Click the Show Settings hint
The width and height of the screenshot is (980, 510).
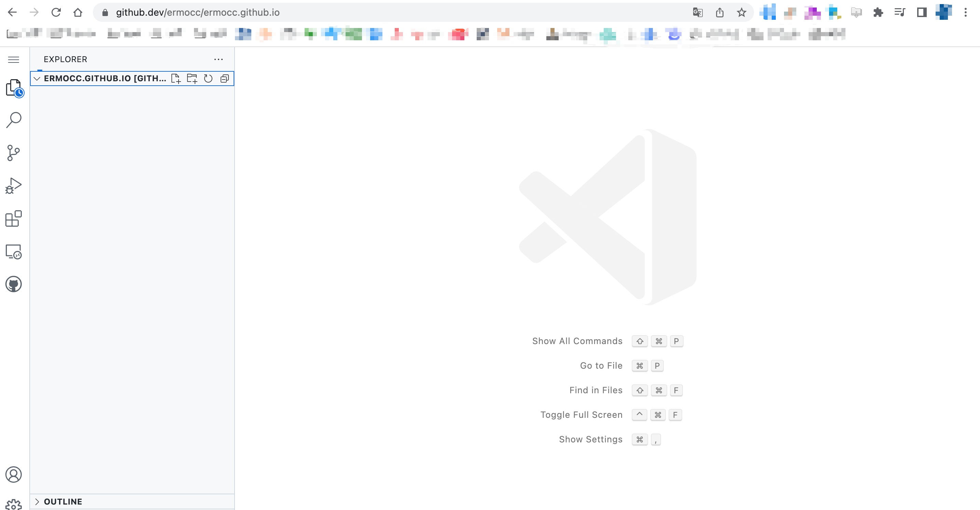(590, 439)
